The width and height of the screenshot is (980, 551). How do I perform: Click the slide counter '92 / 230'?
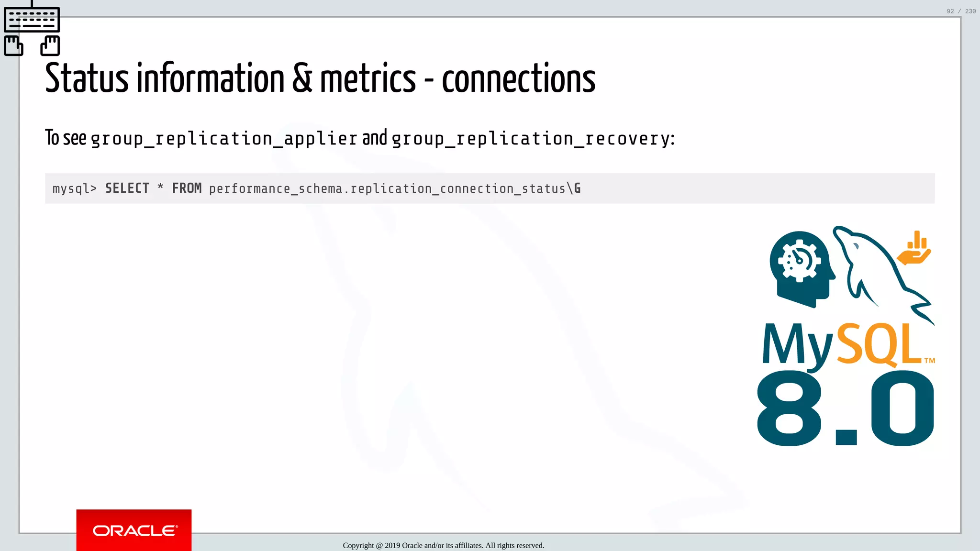click(961, 11)
